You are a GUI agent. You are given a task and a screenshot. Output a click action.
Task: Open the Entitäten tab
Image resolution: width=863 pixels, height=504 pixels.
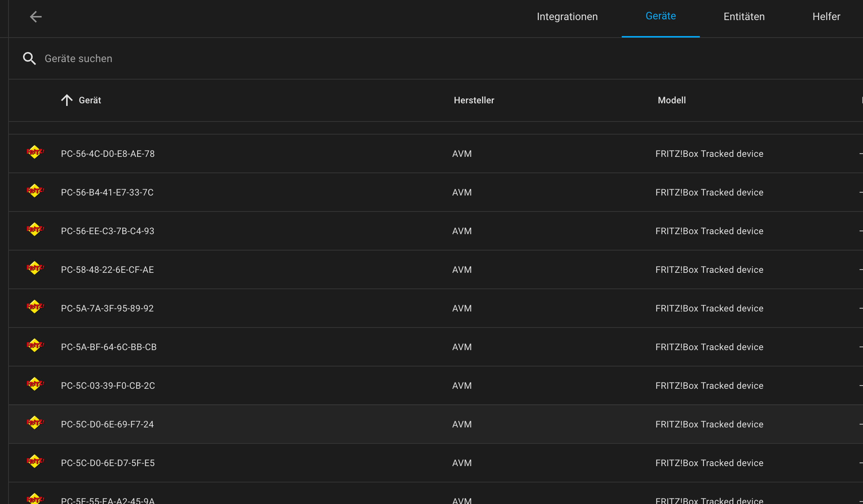tap(744, 17)
